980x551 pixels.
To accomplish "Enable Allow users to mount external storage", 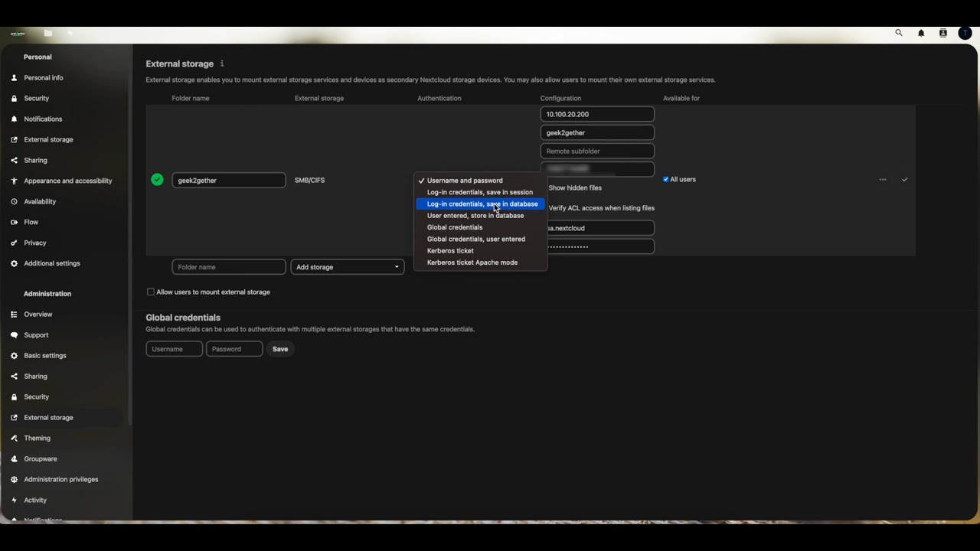I will [151, 292].
